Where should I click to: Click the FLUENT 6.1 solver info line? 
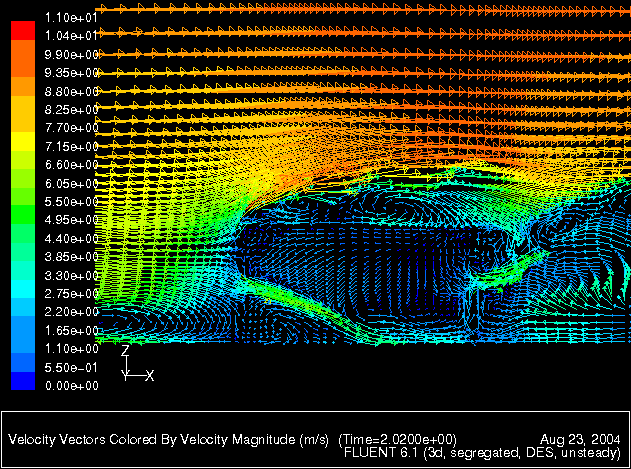(x=482, y=453)
